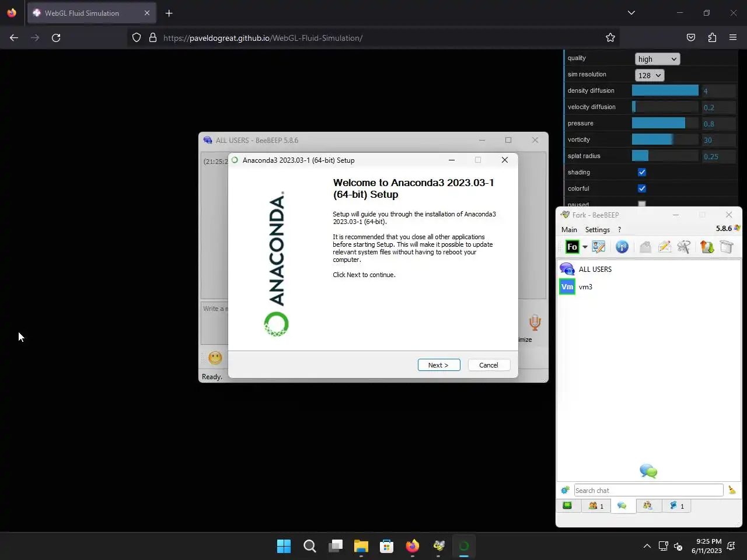Switch to the groups tab in BeeBEEP
The image size is (747, 560).
click(x=648, y=506)
